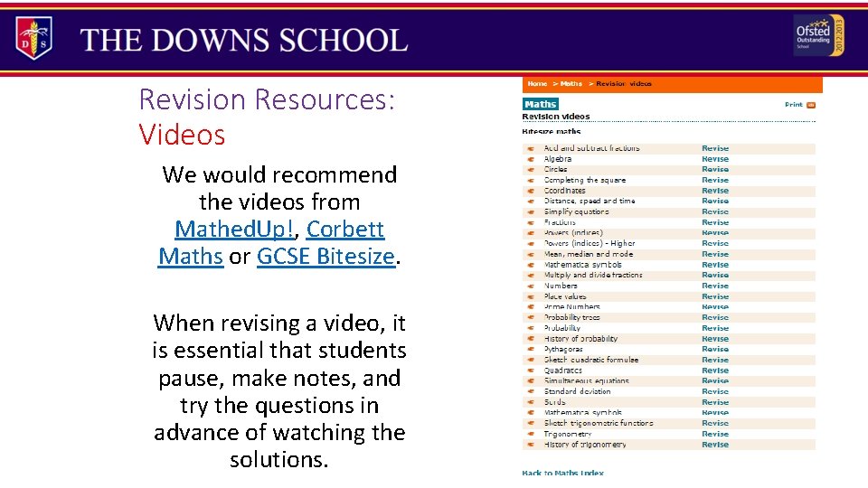868x488 pixels.
Task: Click the arrow icon beside Add and subtract fractions
Action: point(531,149)
